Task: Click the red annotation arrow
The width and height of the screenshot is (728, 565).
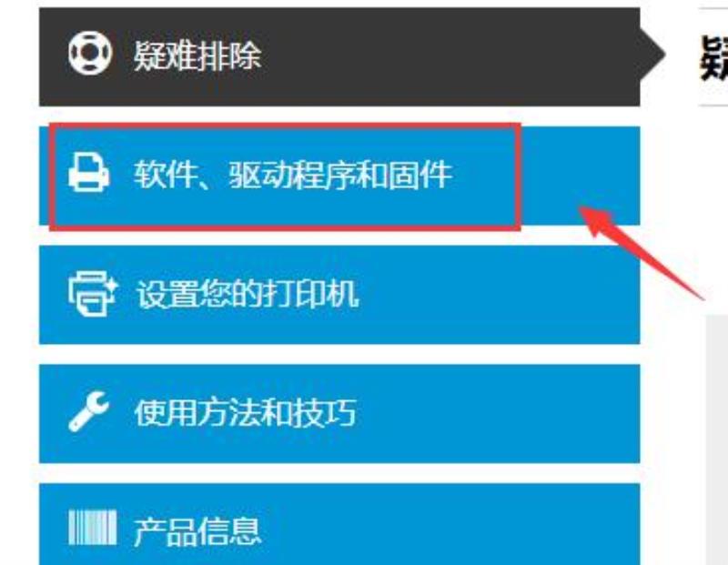Action: pos(642,253)
